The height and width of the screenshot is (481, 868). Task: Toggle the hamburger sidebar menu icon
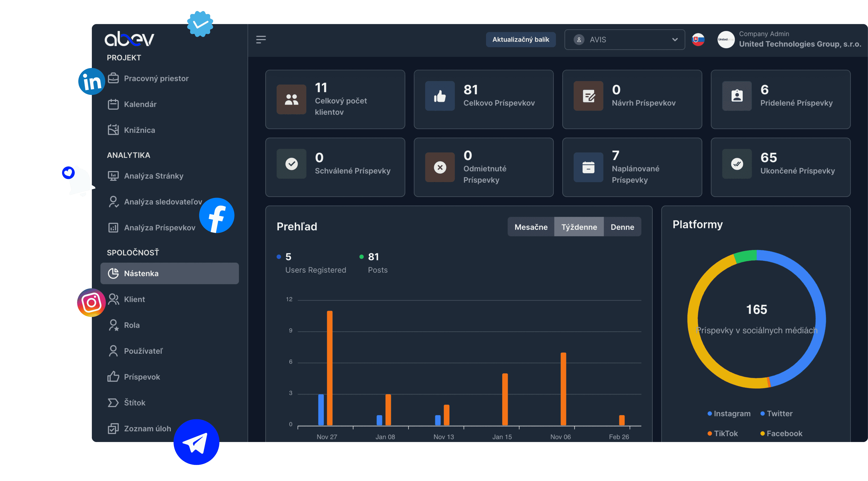261,40
